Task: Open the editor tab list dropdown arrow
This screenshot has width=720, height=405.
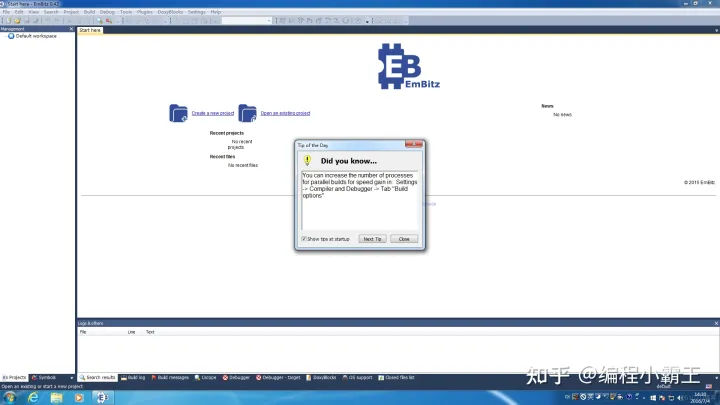Action: pyautogui.click(x=716, y=30)
